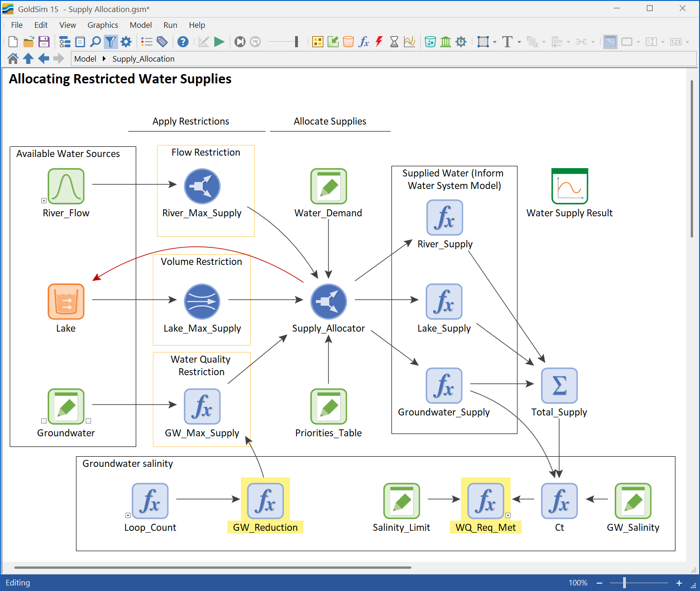The height and width of the screenshot is (591, 700).
Task: Select the rectangle graphic tool icon
Action: (483, 42)
